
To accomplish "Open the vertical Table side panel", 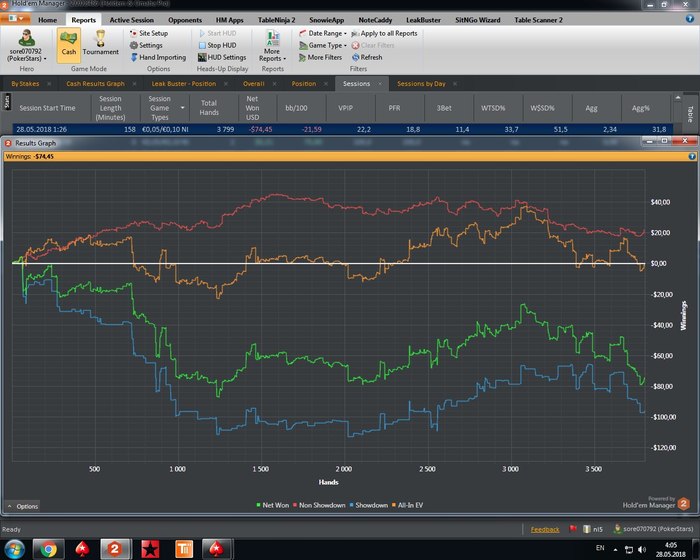I will 690,114.
